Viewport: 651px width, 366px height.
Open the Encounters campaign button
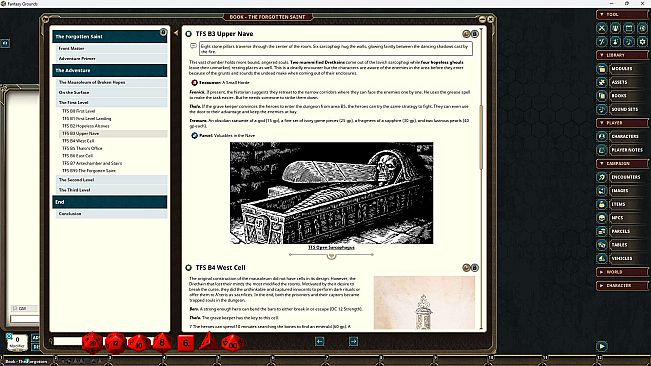coord(627,177)
